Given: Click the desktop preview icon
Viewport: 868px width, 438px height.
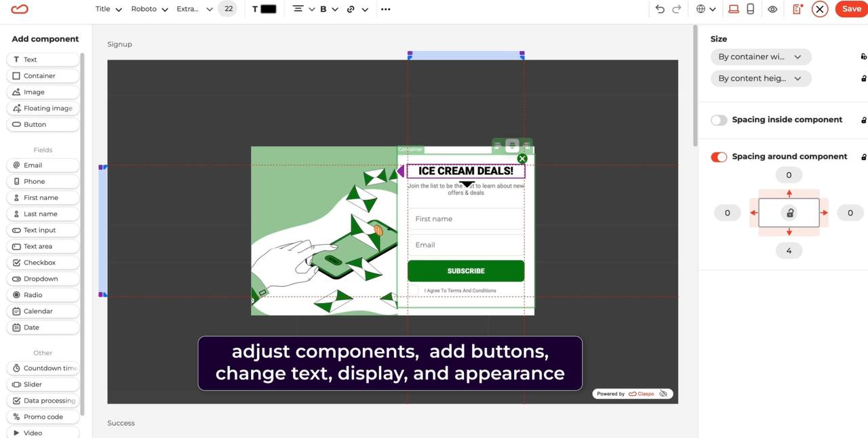Looking at the screenshot, I should pos(732,7).
